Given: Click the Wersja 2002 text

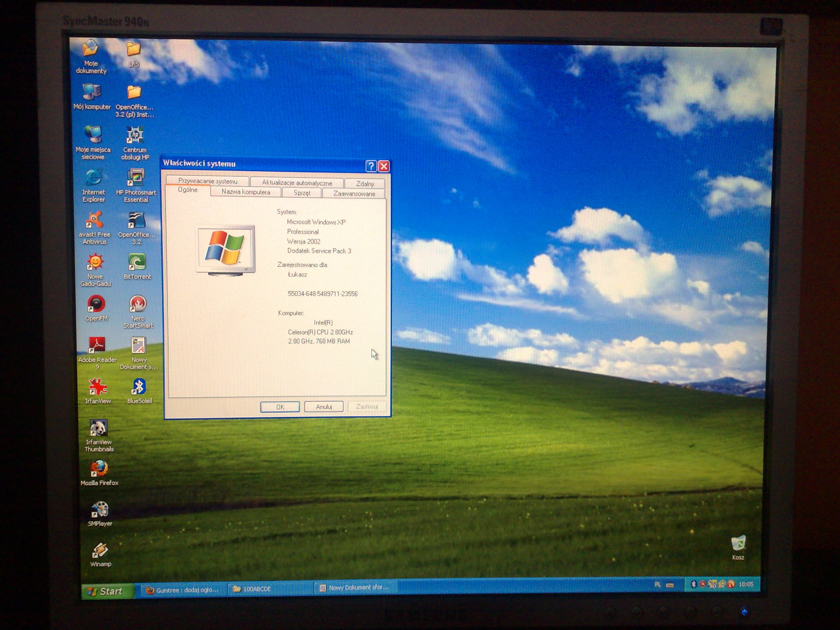Looking at the screenshot, I should tap(303, 241).
